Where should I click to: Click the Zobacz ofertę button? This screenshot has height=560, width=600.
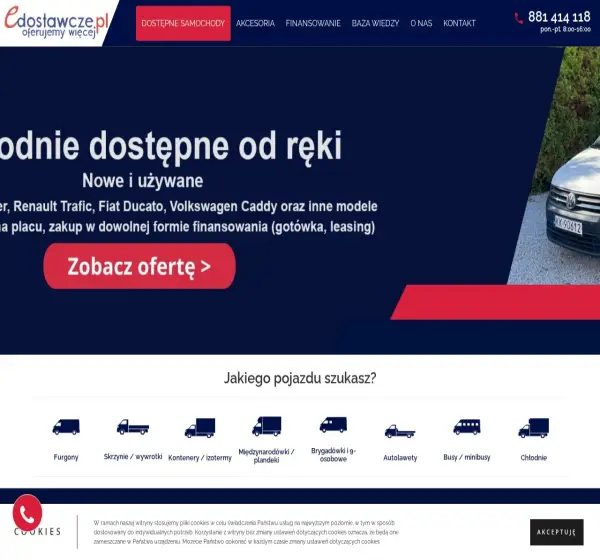139,266
